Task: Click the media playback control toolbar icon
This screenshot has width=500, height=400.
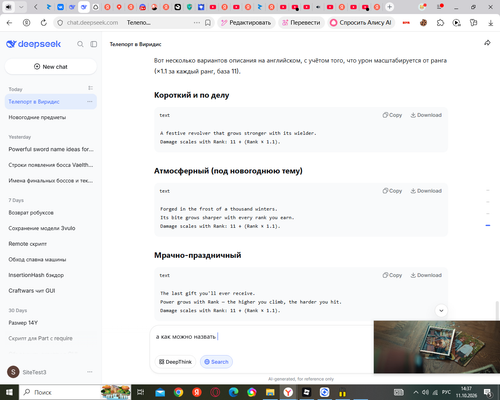Action: (457, 23)
